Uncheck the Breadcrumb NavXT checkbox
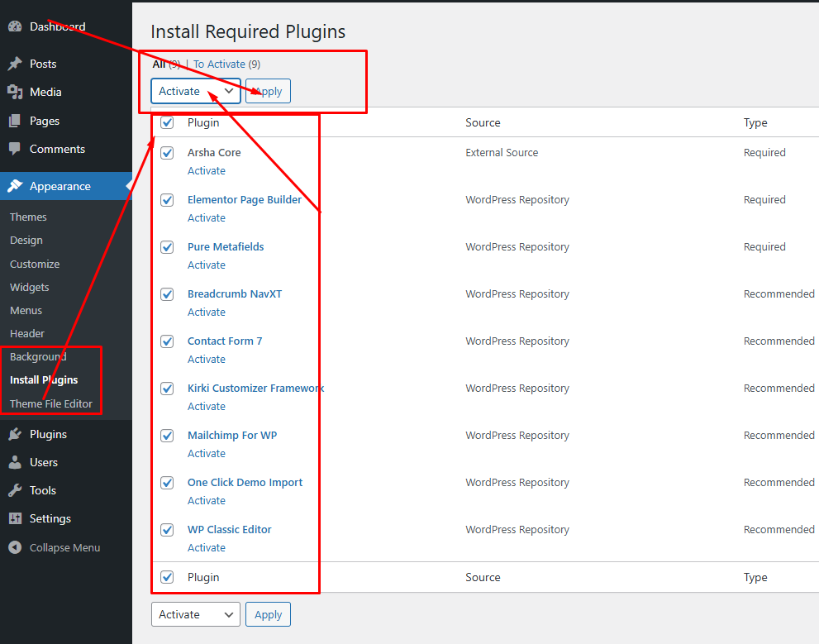Screen dimensions: 819x644 click(167, 294)
